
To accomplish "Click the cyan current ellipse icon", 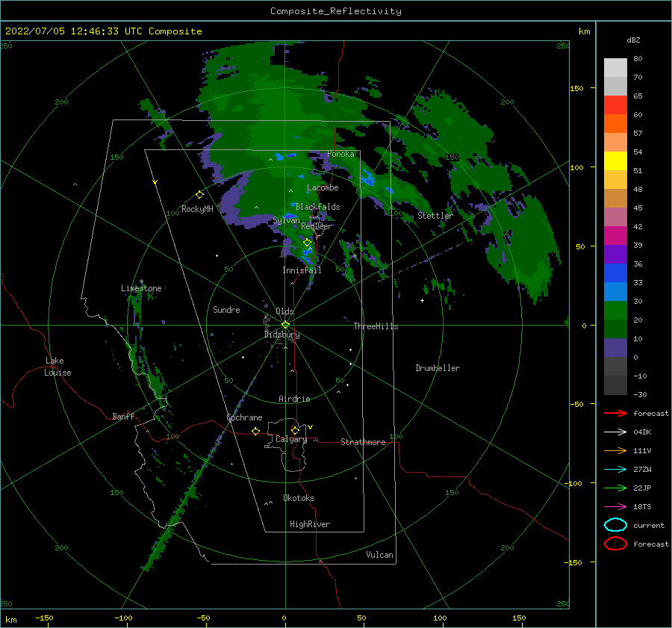I will (615, 525).
